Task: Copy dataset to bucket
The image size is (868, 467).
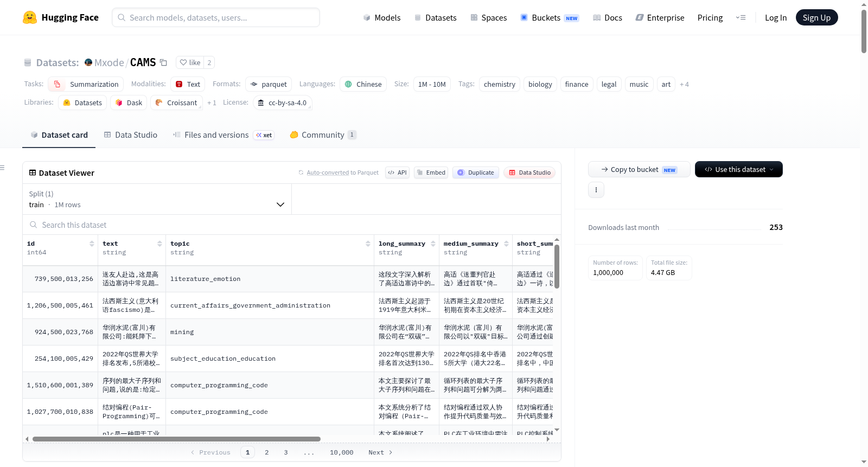Action: tap(639, 169)
